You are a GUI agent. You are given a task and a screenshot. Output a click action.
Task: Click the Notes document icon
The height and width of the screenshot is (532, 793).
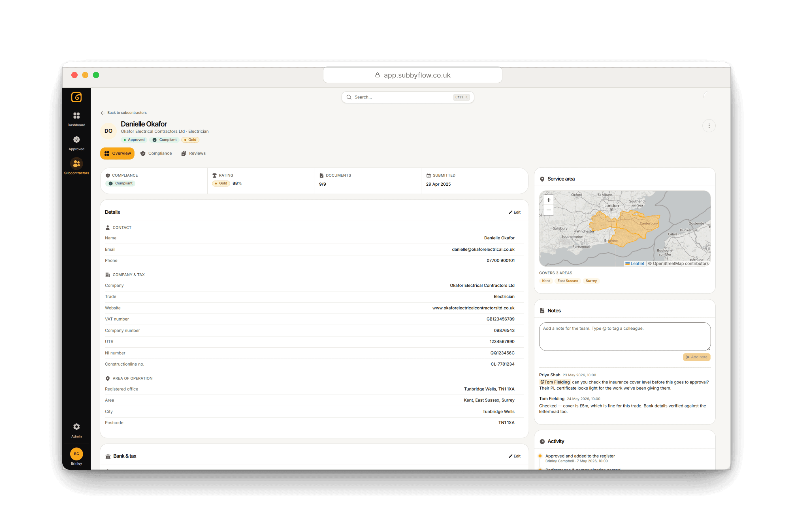[x=542, y=311]
